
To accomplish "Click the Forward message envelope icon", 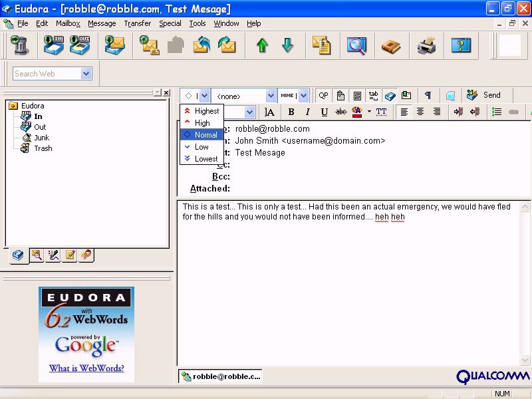I will [x=227, y=45].
